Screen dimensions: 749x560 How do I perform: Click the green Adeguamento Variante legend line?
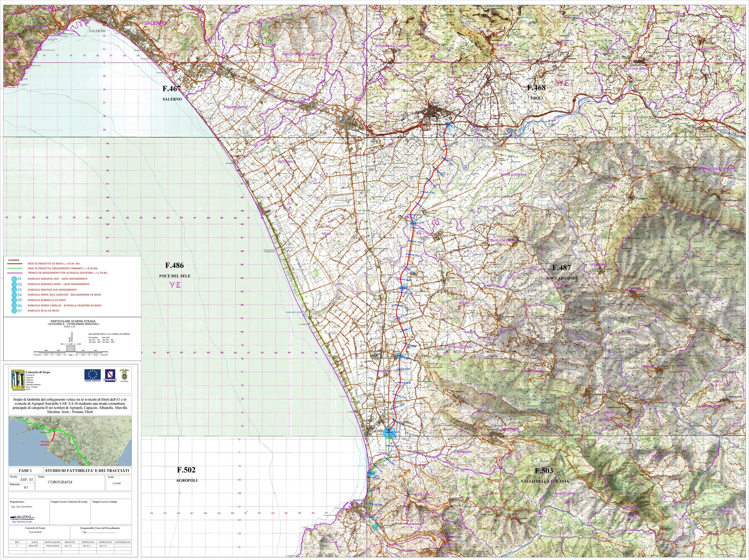click(15, 268)
